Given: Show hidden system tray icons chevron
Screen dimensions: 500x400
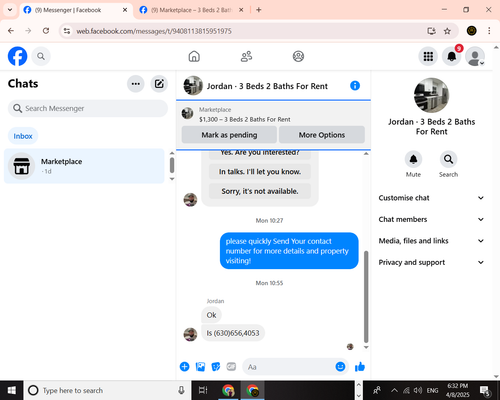Looking at the screenshot, I should coord(394,390).
